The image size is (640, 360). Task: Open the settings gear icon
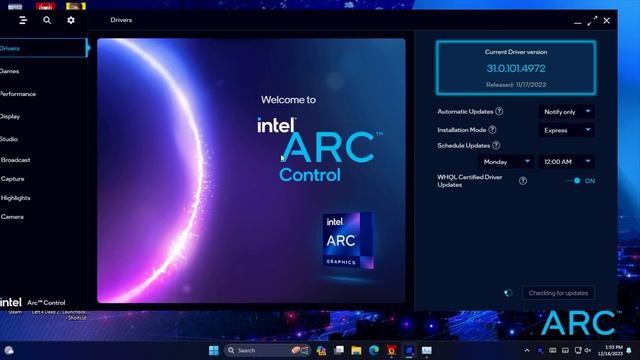coord(71,20)
